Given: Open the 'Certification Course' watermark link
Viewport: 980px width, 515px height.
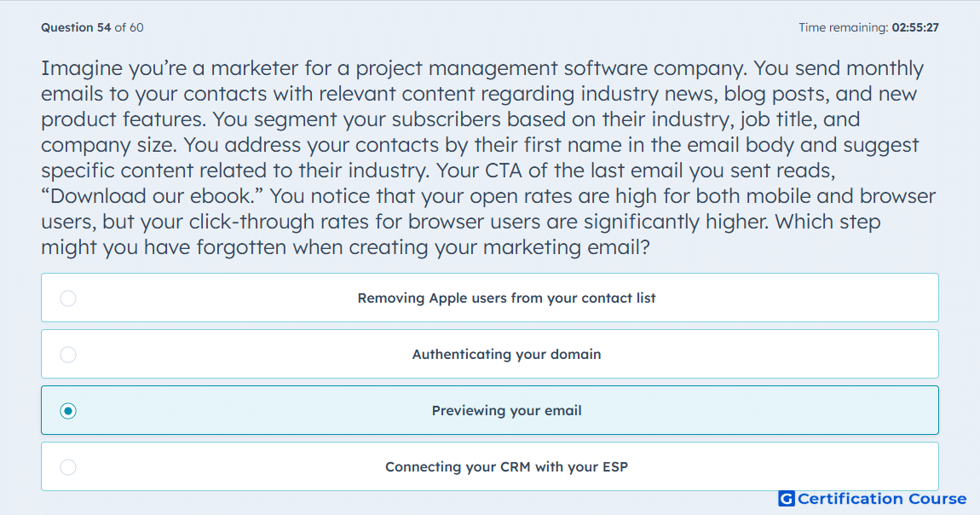Looking at the screenshot, I should pos(882,499).
